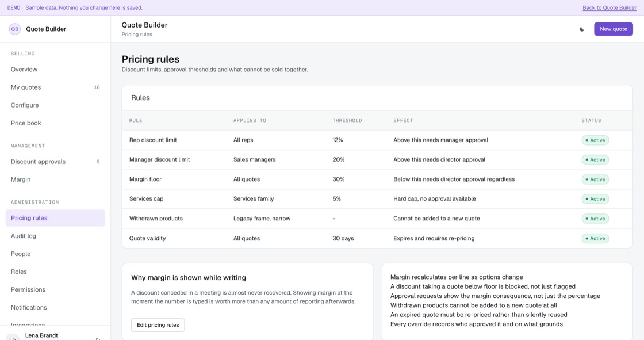Click the New quote button

pos(613,29)
